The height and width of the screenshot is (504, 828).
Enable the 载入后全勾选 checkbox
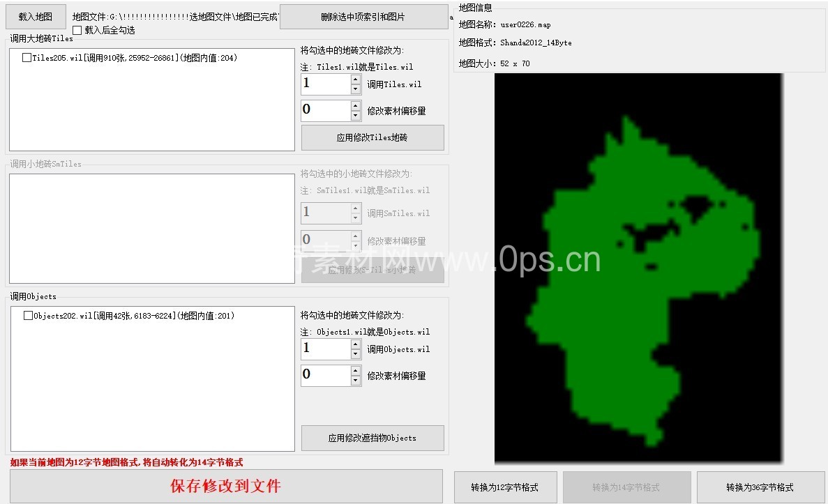[77, 31]
